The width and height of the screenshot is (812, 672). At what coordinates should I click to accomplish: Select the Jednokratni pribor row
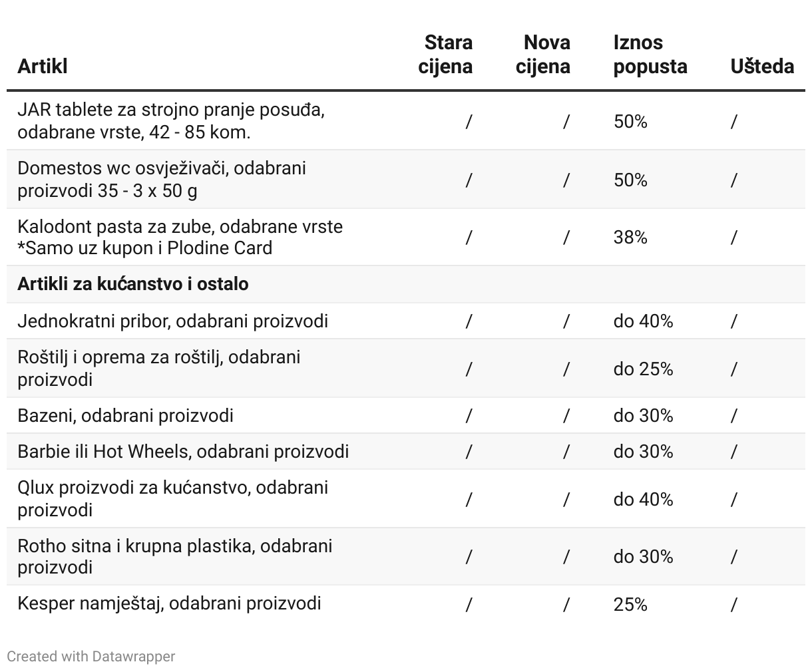pyautogui.click(x=173, y=321)
